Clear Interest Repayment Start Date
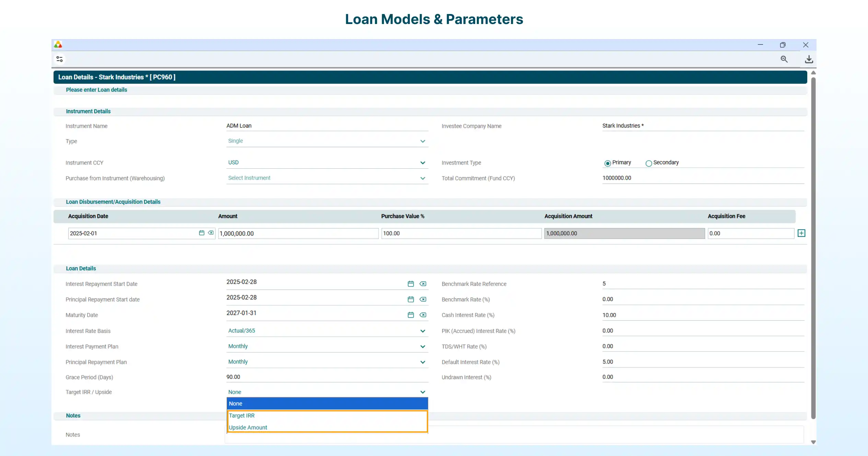 pyautogui.click(x=423, y=284)
